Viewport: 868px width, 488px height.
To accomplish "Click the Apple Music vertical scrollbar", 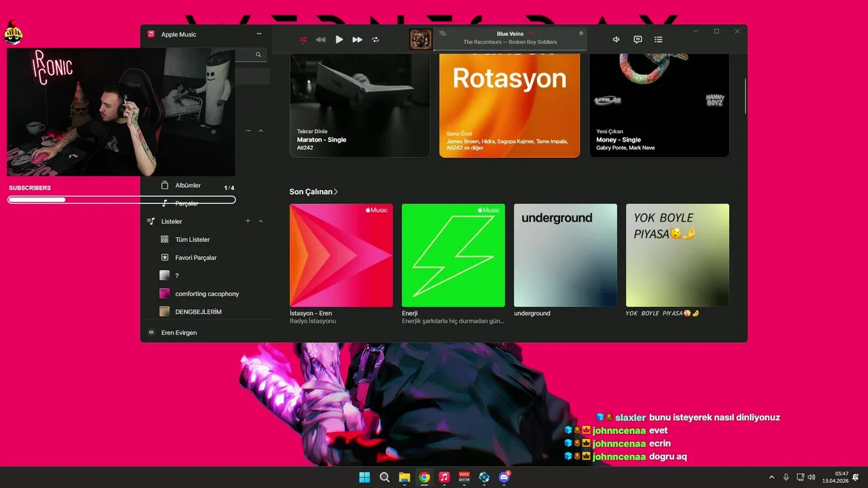I will 745,96.
